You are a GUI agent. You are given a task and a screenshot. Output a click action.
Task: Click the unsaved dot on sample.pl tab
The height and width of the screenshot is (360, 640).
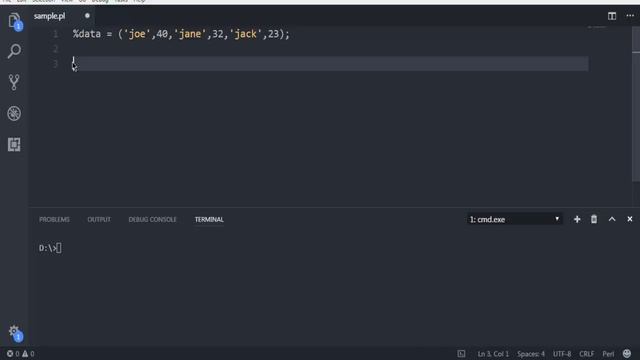87,16
